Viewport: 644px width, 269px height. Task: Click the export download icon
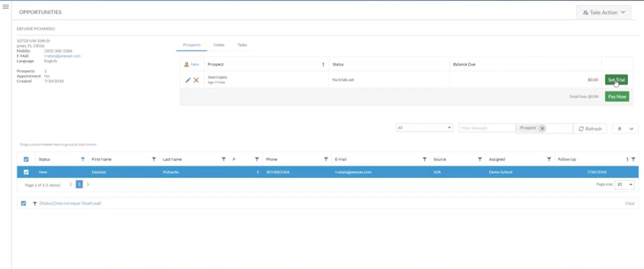point(620,129)
